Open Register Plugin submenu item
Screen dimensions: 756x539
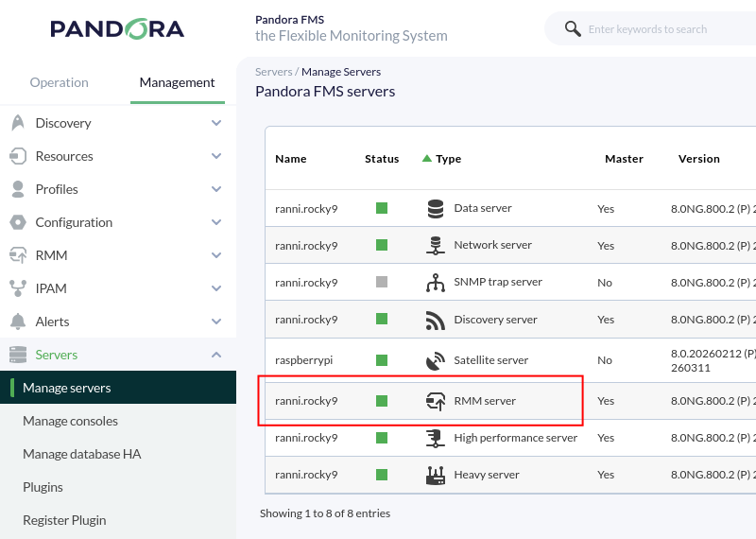pyautogui.click(x=118, y=520)
